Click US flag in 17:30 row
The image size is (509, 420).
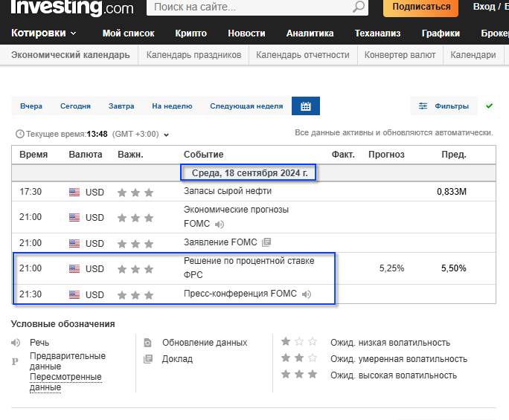pyautogui.click(x=74, y=192)
